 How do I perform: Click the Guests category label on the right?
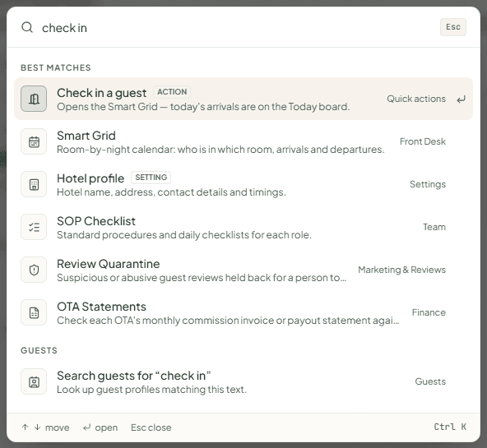tap(430, 381)
